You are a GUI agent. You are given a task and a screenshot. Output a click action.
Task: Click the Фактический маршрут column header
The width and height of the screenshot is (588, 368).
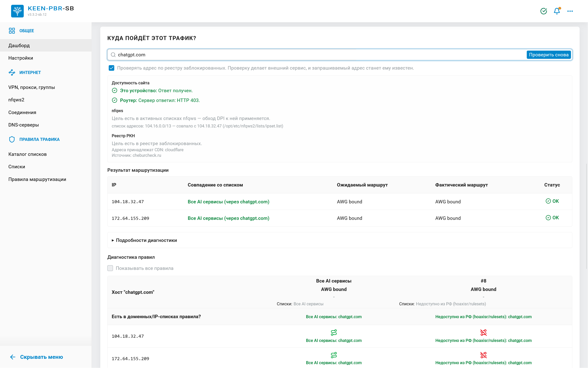tap(461, 185)
